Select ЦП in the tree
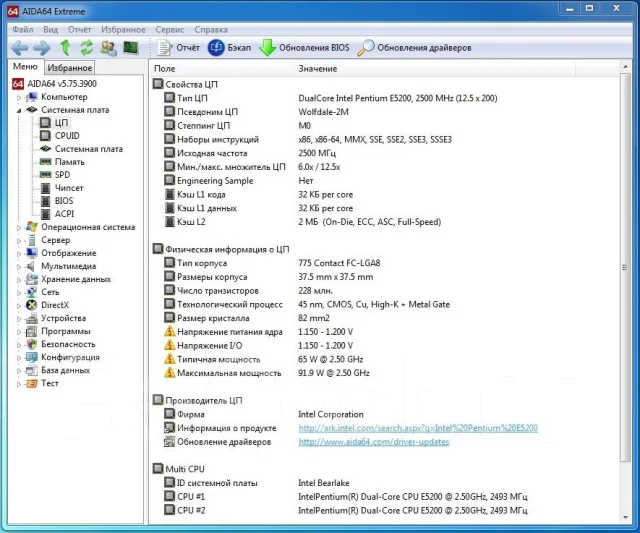Image resolution: width=640 pixels, height=533 pixels. [x=54, y=122]
